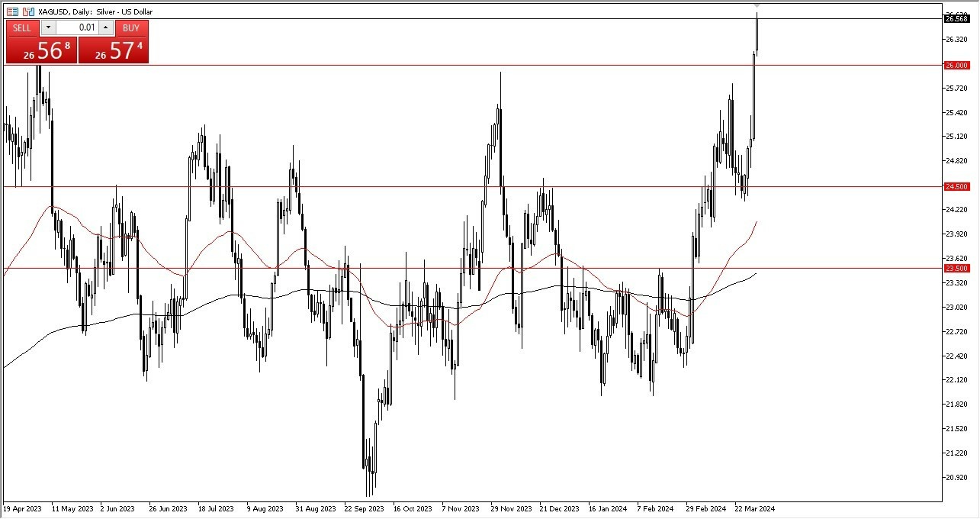Select the 26.000 resistance price label
This screenshot has width=980, height=519.
[956, 66]
